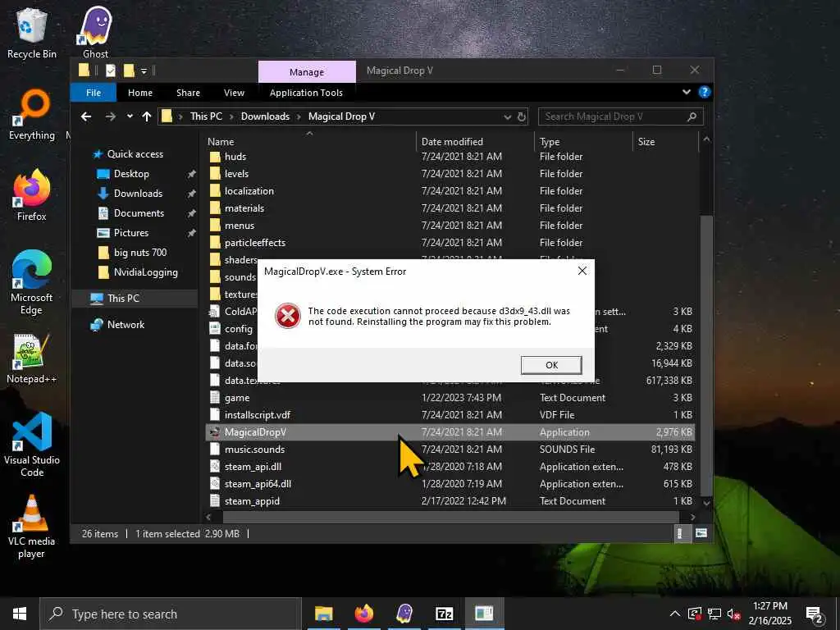Image resolution: width=840 pixels, height=630 pixels.
Task: Open 7-Zip from the taskbar
Action: [x=445, y=614]
